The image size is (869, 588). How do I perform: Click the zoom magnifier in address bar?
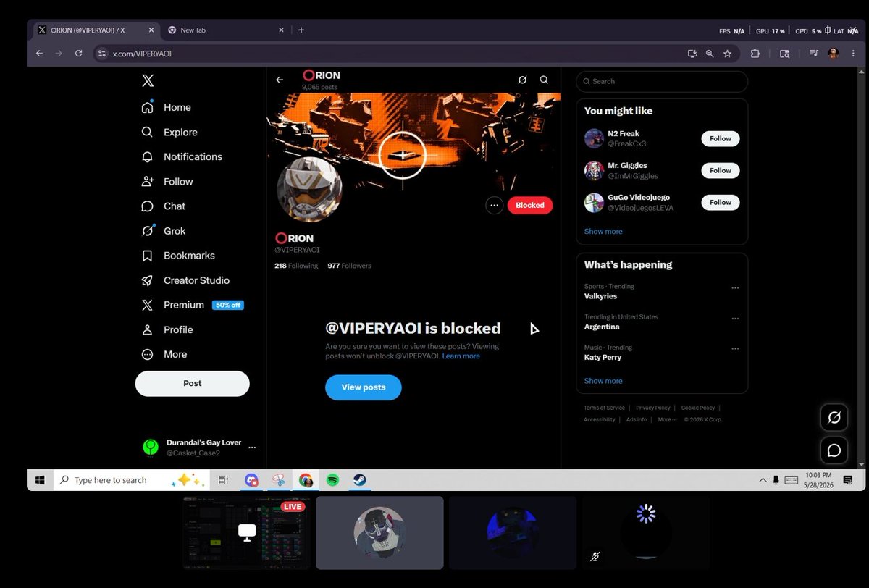pyautogui.click(x=710, y=54)
